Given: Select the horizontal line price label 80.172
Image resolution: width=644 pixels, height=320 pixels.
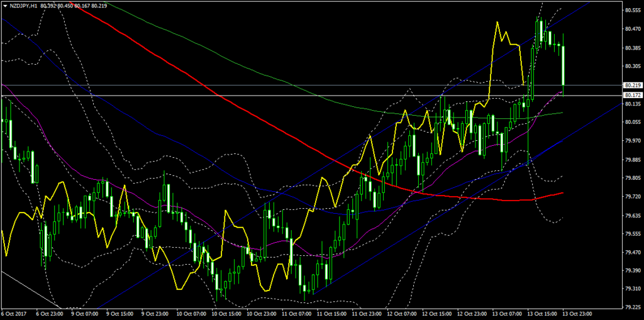Looking at the screenshot, I should [x=633, y=96].
